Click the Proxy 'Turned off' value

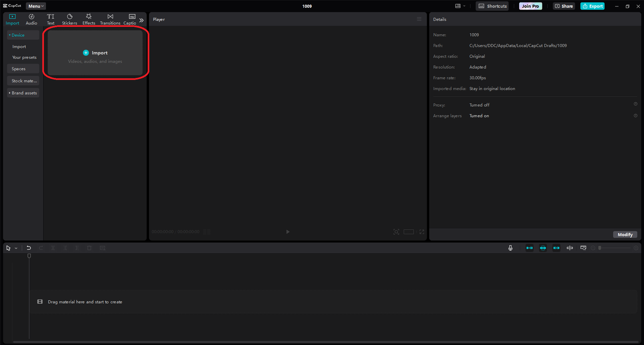(x=479, y=105)
